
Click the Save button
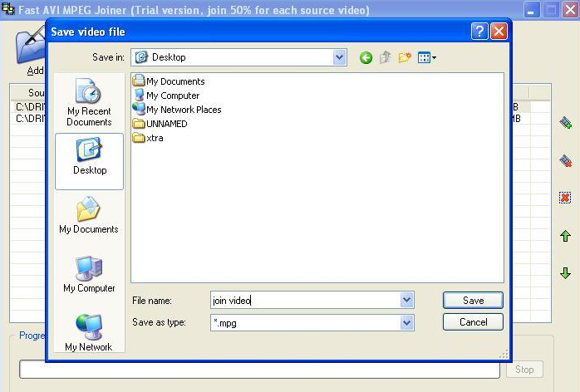click(x=473, y=301)
